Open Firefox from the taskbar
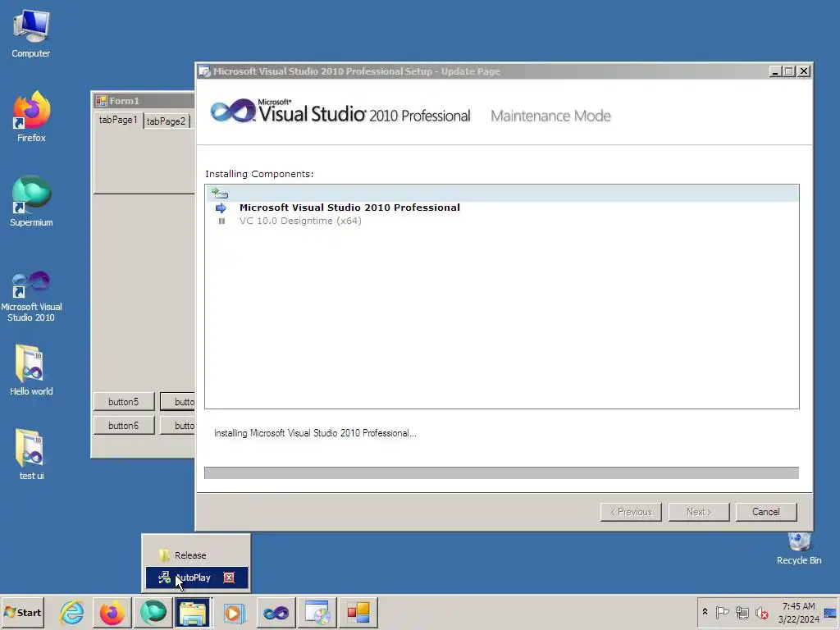840x630 pixels. click(112, 612)
